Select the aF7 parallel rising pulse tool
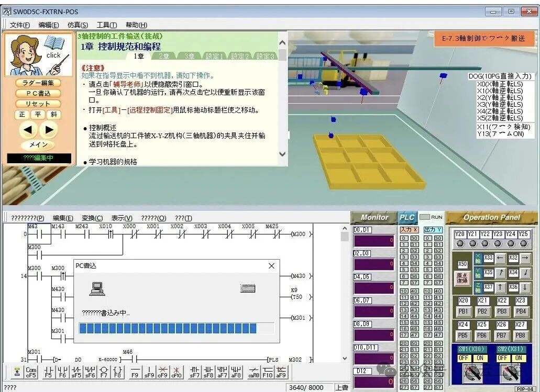 tap(222, 372)
